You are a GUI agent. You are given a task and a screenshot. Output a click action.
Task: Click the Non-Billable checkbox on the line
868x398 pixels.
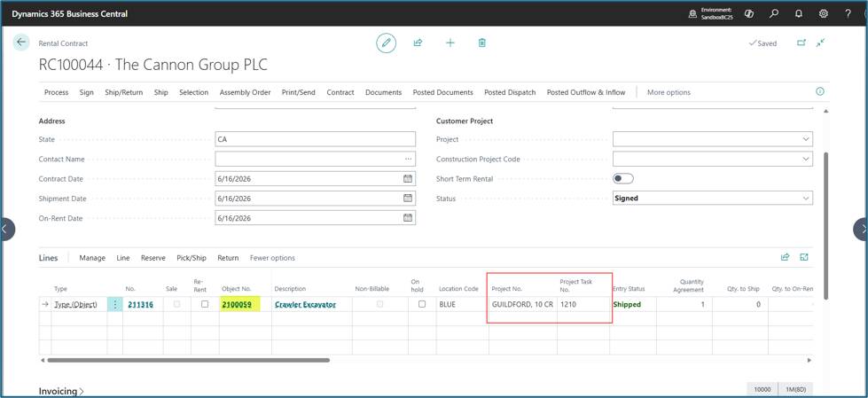pyautogui.click(x=379, y=304)
